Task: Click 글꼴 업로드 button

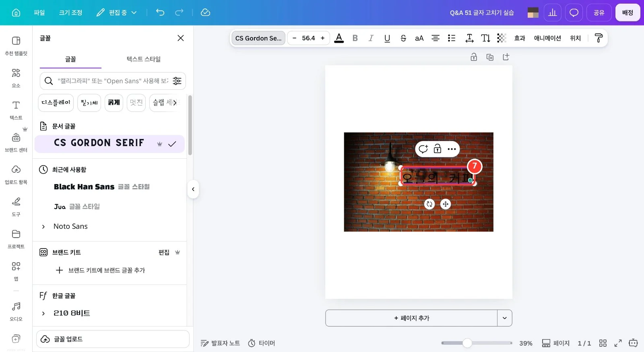Action: [113, 339]
